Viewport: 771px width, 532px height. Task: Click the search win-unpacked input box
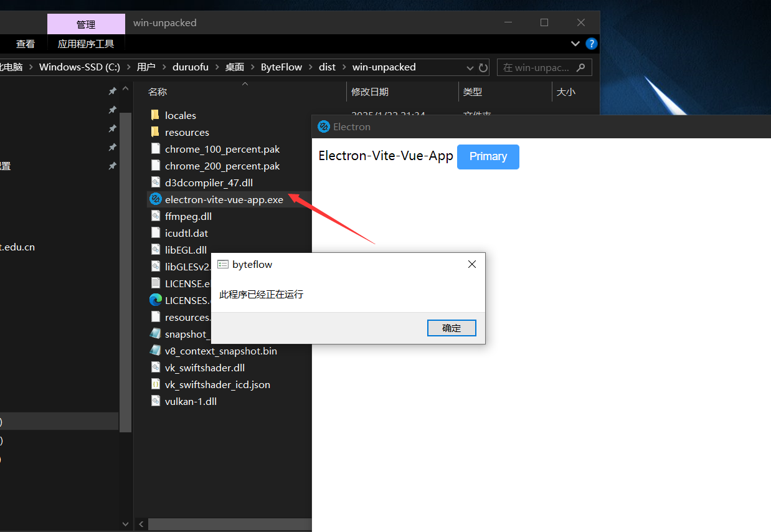pos(536,67)
